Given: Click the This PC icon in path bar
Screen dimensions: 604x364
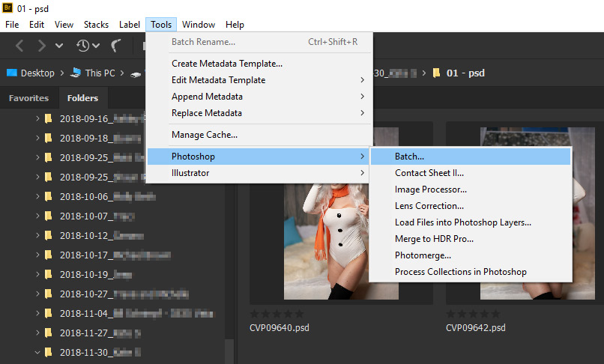Looking at the screenshot, I should click(x=76, y=73).
